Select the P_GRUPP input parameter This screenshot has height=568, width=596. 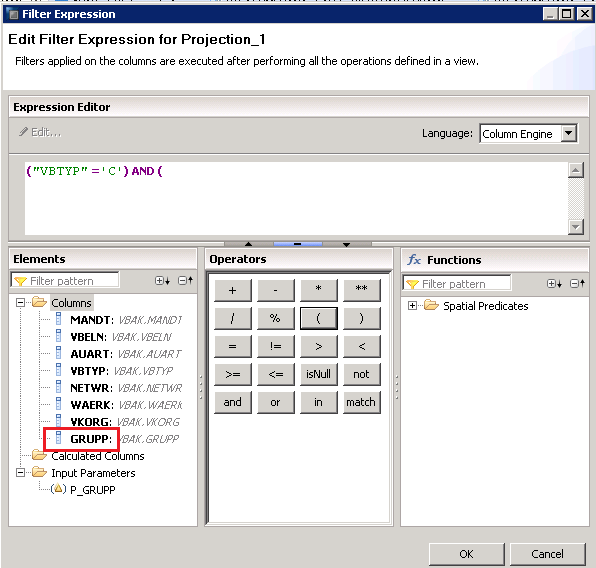(x=93, y=490)
